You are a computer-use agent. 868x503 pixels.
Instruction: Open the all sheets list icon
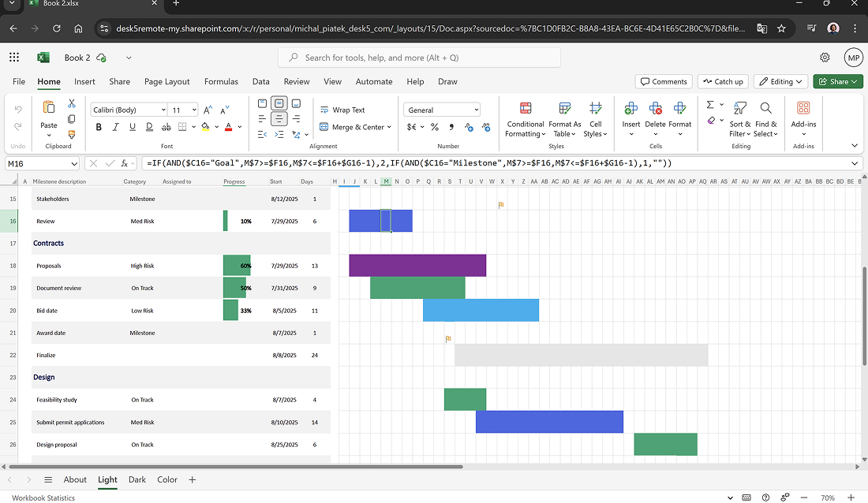tap(48, 480)
